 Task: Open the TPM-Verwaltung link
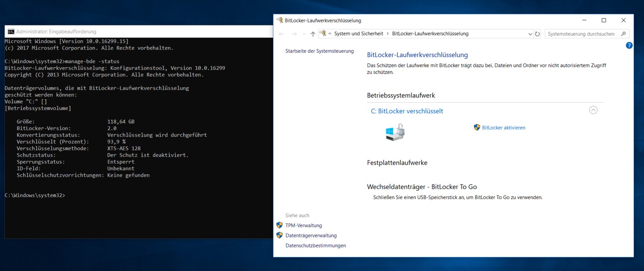304,225
